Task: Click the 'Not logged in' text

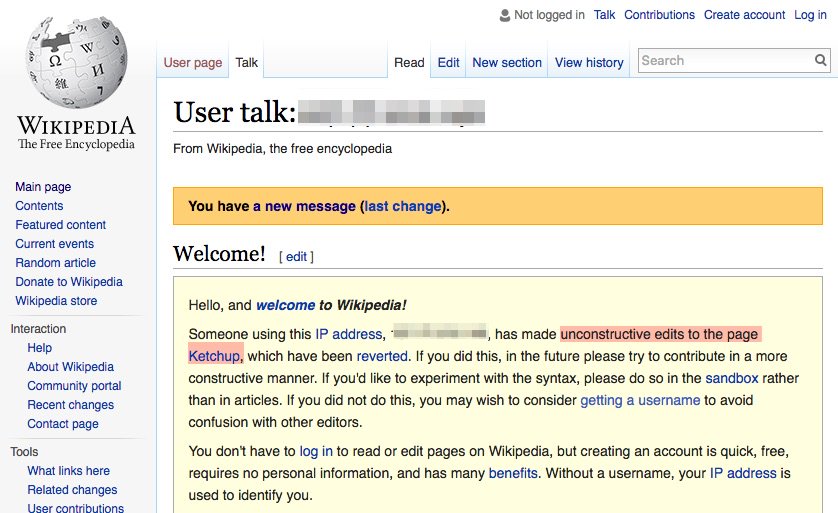Action: [549, 15]
